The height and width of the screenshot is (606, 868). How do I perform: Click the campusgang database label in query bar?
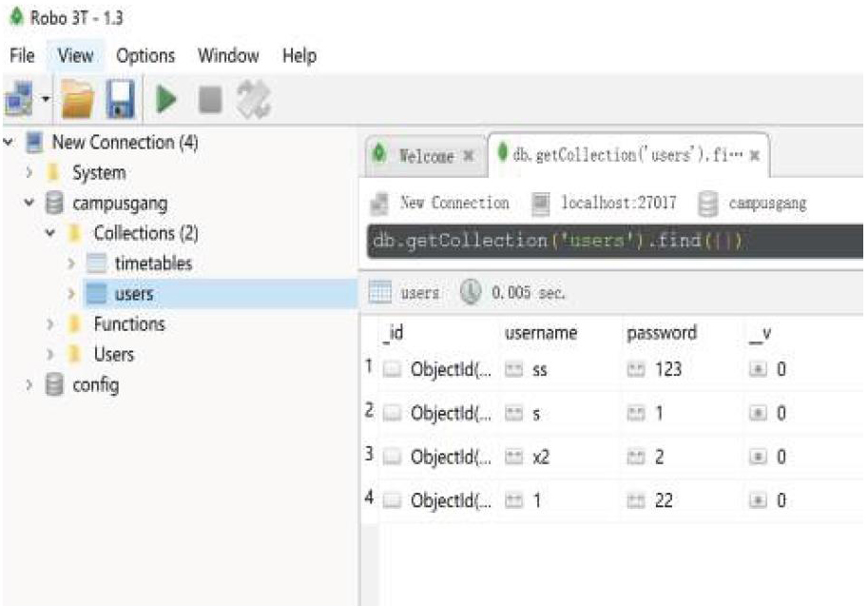767,204
